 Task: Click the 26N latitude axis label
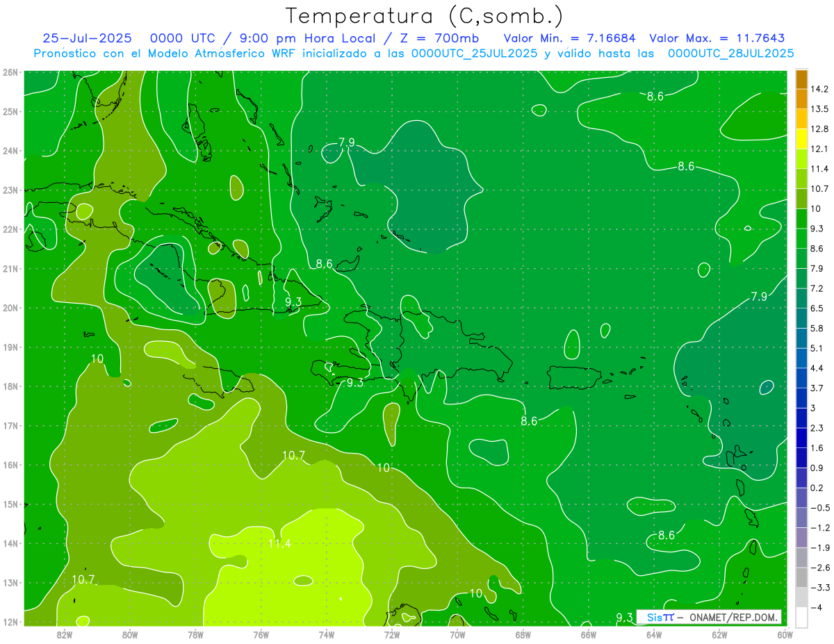coord(10,72)
